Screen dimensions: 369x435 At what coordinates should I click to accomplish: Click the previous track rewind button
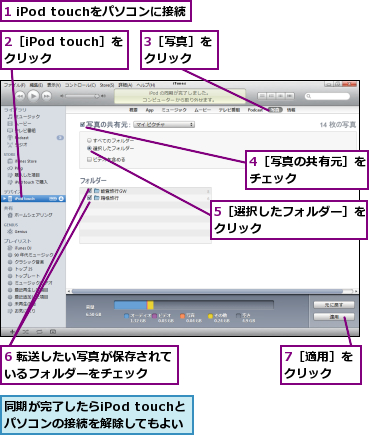tap(20, 96)
